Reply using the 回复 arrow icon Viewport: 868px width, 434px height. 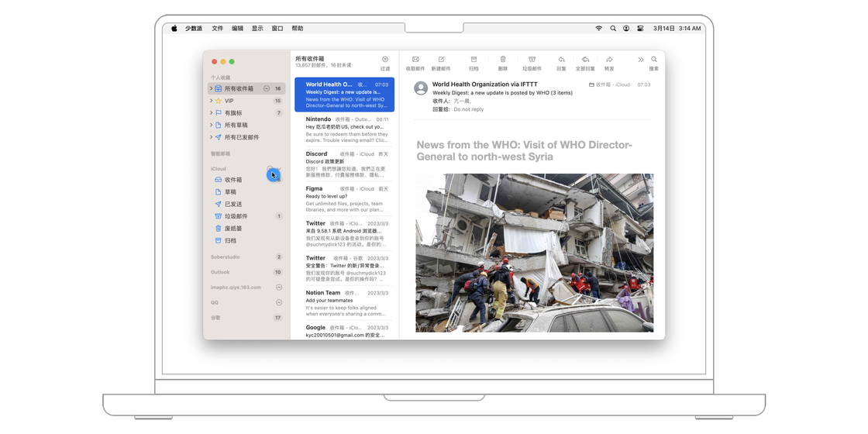pos(561,60)
